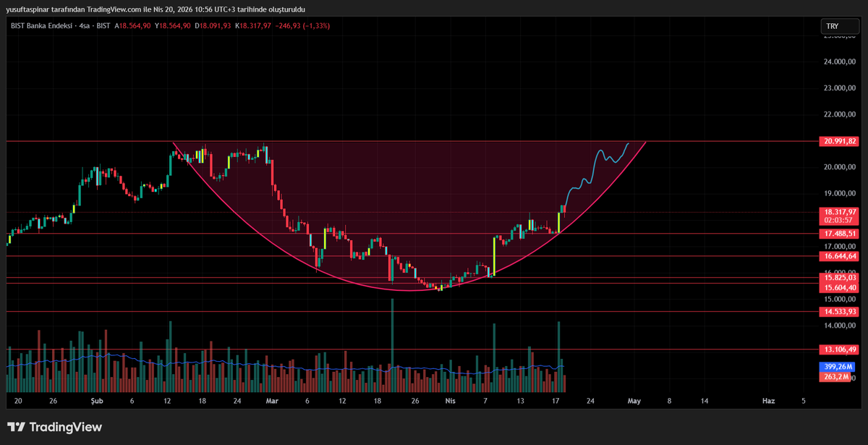Open the TRY currency selector
Screen dimensions: 868x445
[x=839, y=27]
